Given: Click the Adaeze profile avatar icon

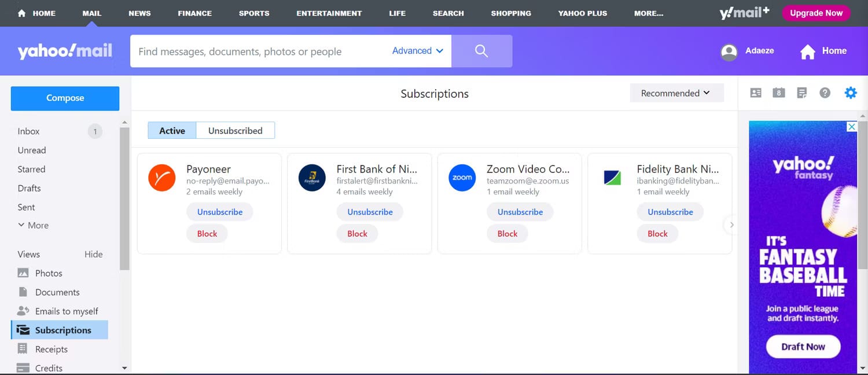Looking at the screenshot, I should click(729, 52).
